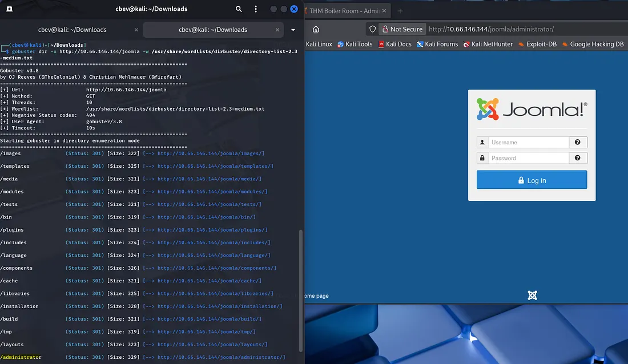Open the Kali Tools bookmark

pos(355,44)
